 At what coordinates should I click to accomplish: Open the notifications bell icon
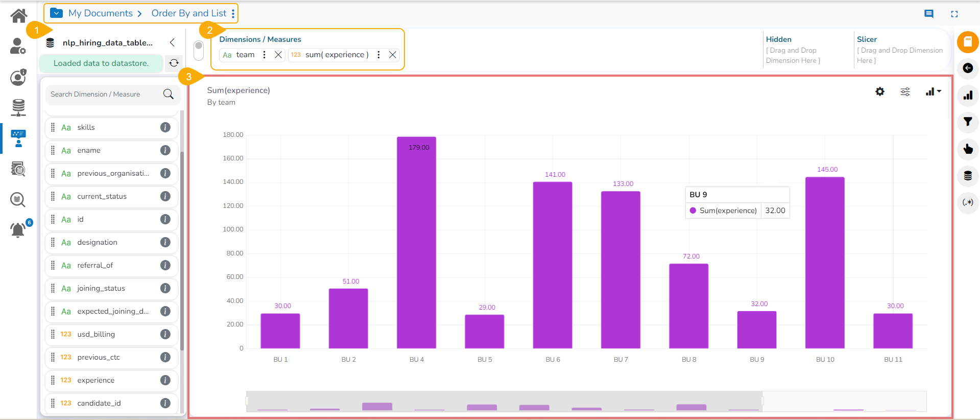tap(18, 230)
